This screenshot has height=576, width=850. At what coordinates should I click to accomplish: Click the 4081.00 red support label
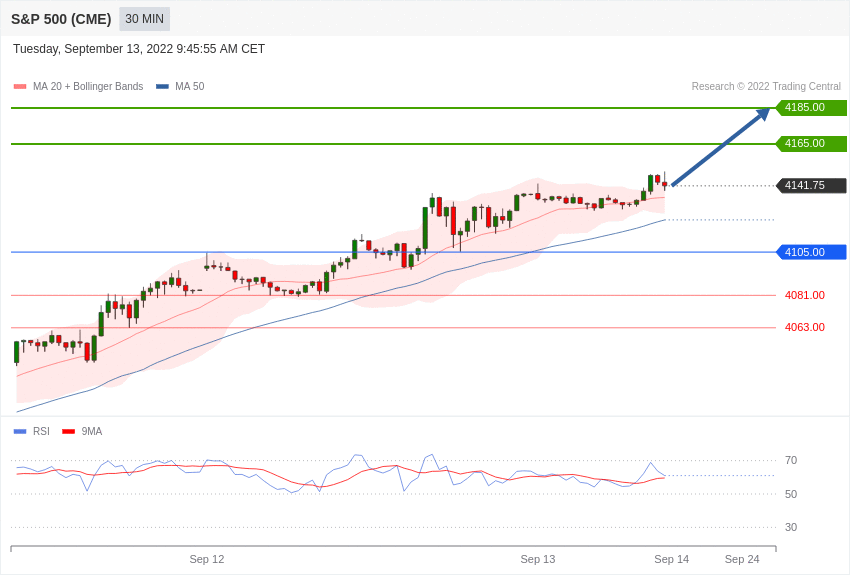coord(805,295)
